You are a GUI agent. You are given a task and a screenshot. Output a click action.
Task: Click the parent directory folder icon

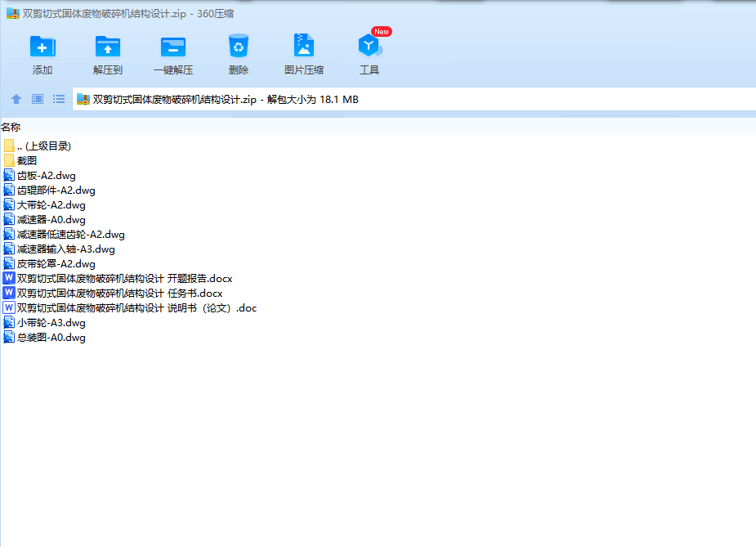pyautogui.click(x=9, y=146)
